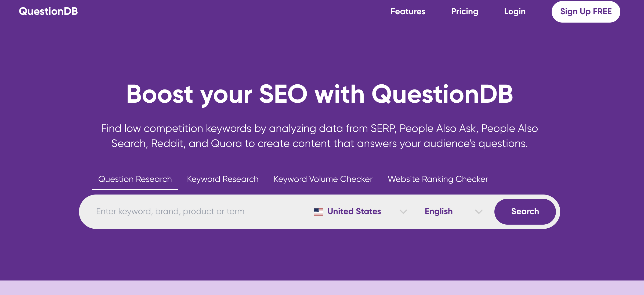Click the United States flag icon
The image size is (644, 295).
pos(319,212)
